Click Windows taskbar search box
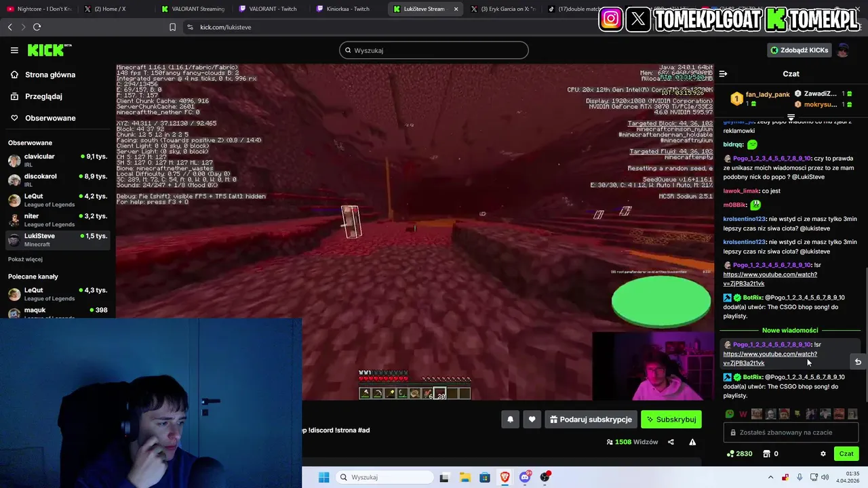 pyautogui.click(x=384, y=477)
